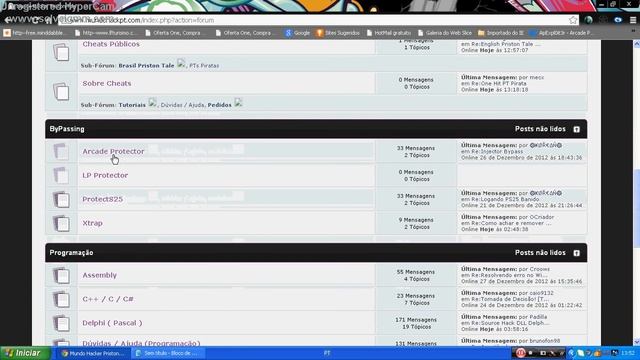Collapse the Programação category
Screen dimensions: 640x360
576,253
